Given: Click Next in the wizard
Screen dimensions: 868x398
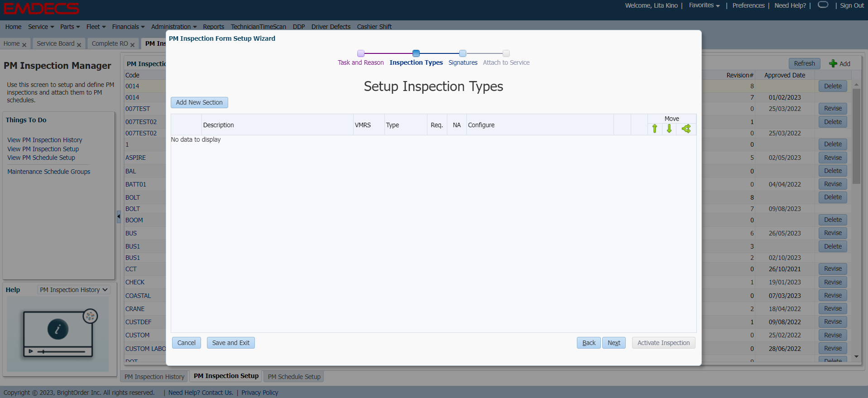Looking at the screenshot, I should pyautogui.click(x=614, y=343).
